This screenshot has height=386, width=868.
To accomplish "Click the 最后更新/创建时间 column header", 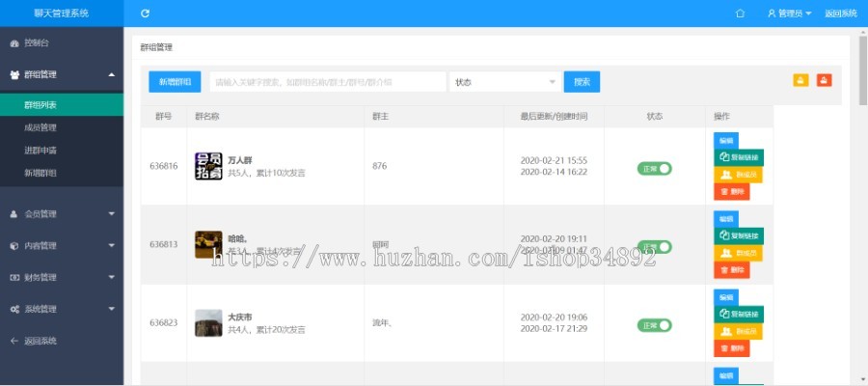I will tap(554, 117).
